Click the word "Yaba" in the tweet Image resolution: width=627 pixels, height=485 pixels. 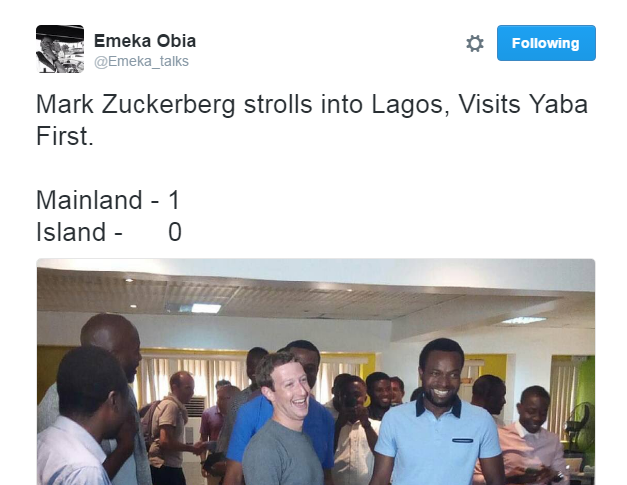click(559, 105)
